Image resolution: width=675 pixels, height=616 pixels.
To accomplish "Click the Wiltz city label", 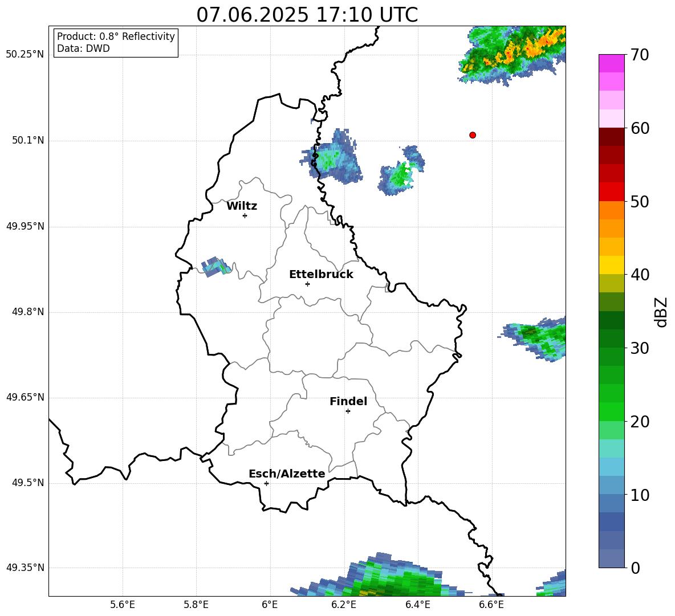I will pos(242,206).
